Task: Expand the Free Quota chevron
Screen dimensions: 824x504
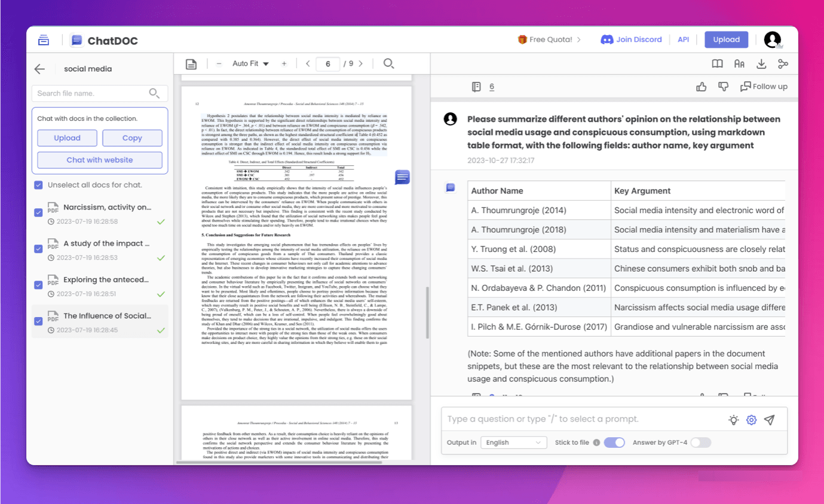Action: point(579,40)
